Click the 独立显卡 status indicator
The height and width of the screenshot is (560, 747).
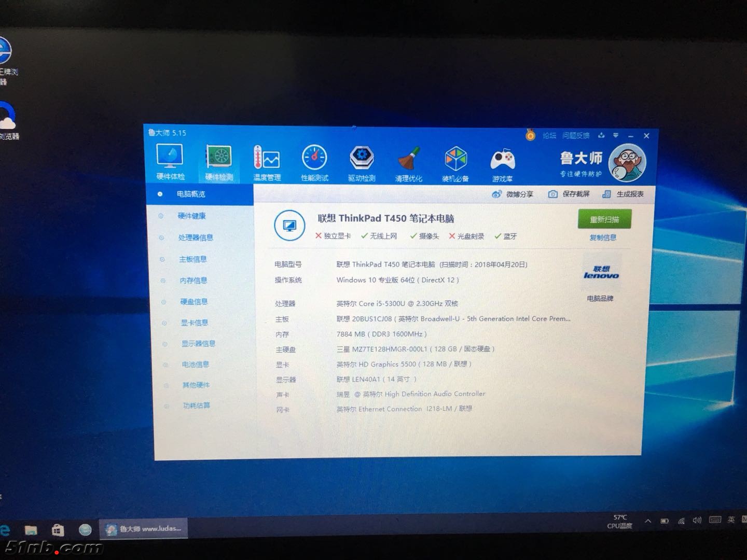click(333, 236)
